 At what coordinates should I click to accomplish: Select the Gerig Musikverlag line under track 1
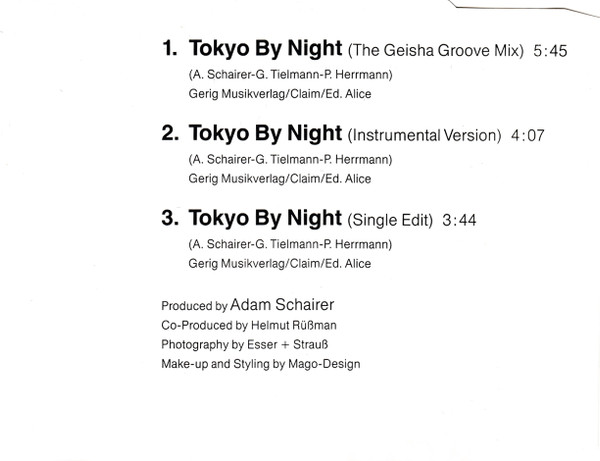point(279,95)
